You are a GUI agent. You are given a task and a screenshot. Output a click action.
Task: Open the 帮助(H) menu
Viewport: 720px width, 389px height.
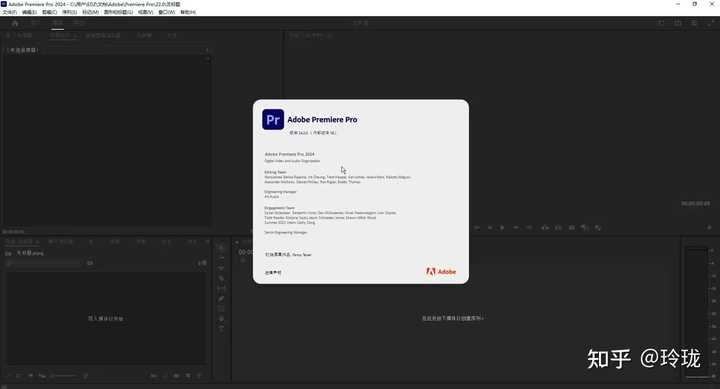coord(187,12)
